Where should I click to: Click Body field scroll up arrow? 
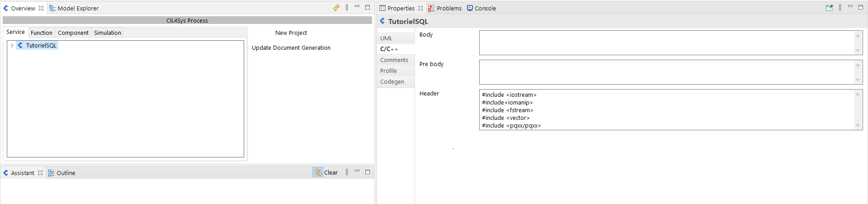858,36
